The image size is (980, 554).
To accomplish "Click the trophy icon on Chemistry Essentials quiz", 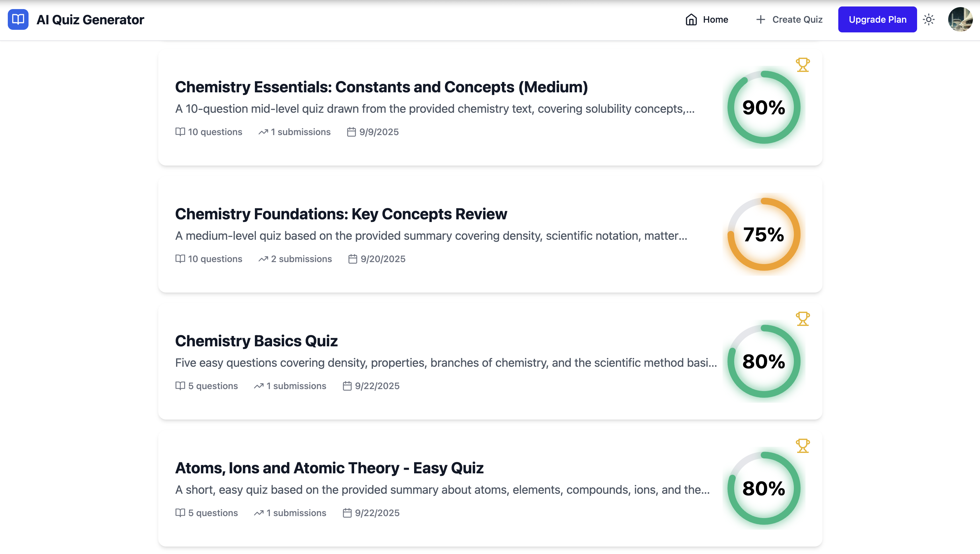I will pos(803,65).
